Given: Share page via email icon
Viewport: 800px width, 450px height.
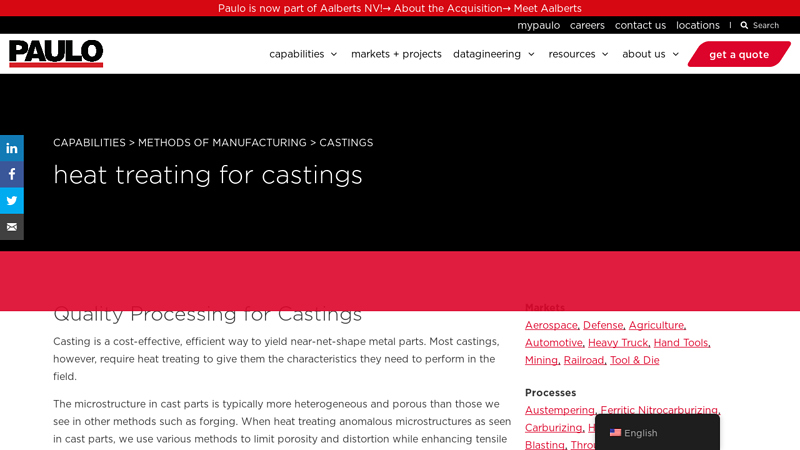Looking at the screenshot, I should tap(12, 227).
